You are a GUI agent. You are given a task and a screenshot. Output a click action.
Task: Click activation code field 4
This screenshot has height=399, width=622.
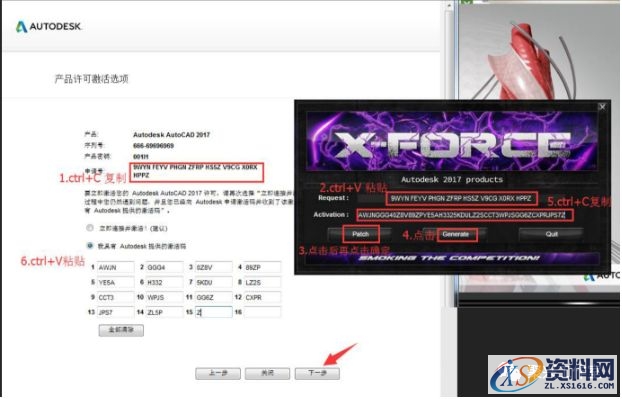click(x=262, y=267)
